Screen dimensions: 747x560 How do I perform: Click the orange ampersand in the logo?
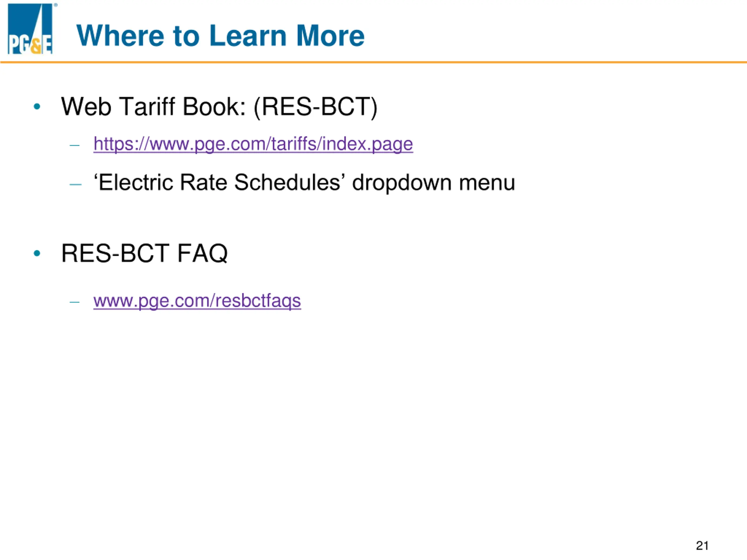(36, 47)
